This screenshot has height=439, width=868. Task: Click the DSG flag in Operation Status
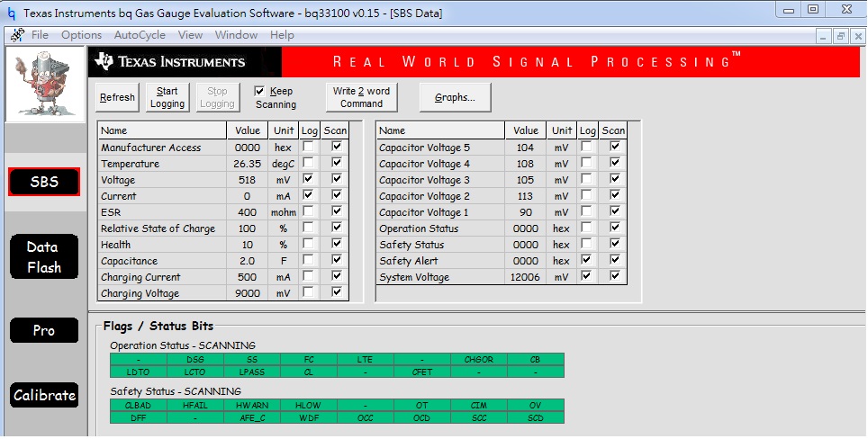(x=194, y=359)
